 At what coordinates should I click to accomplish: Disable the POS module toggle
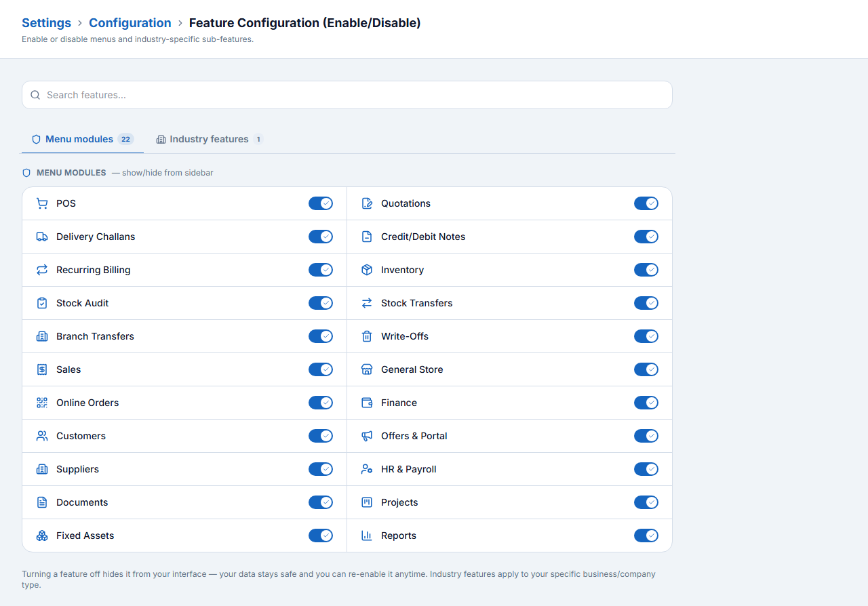321,203
